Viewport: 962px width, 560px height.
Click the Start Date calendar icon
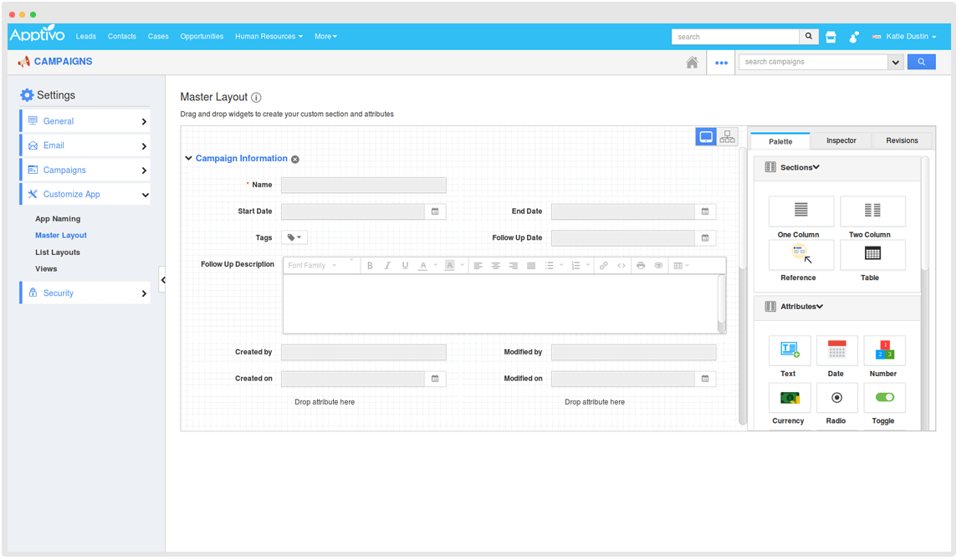coord(435,212)
